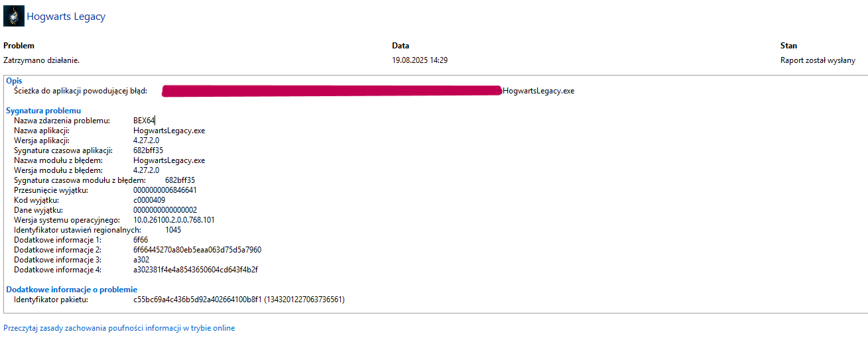Click the package identifier value

[x=239, y=300]
